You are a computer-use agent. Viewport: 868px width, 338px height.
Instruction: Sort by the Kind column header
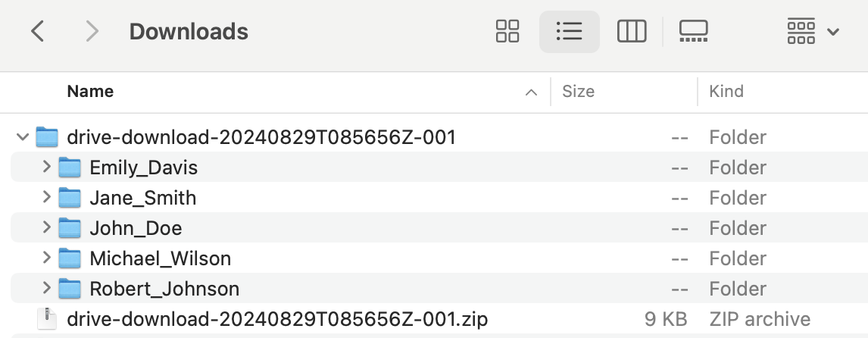(726, 92)
